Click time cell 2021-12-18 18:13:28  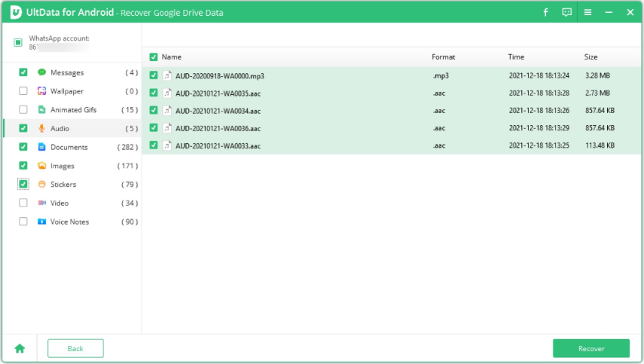coord(539,93)
